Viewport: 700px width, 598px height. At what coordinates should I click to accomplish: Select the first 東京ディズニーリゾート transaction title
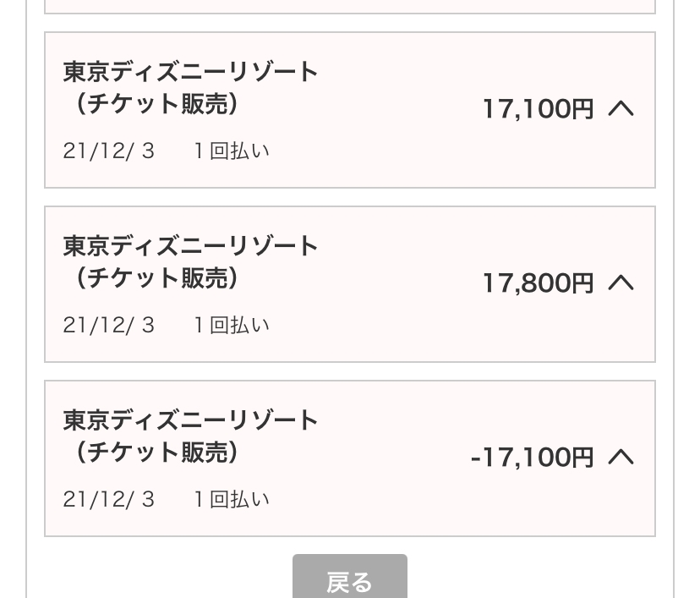coord(191,72)
